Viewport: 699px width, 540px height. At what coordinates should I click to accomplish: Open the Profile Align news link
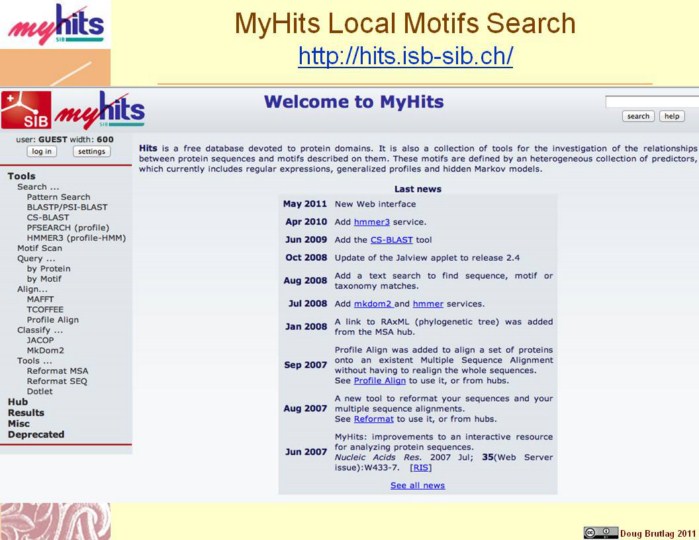click(x=380, y=381)
